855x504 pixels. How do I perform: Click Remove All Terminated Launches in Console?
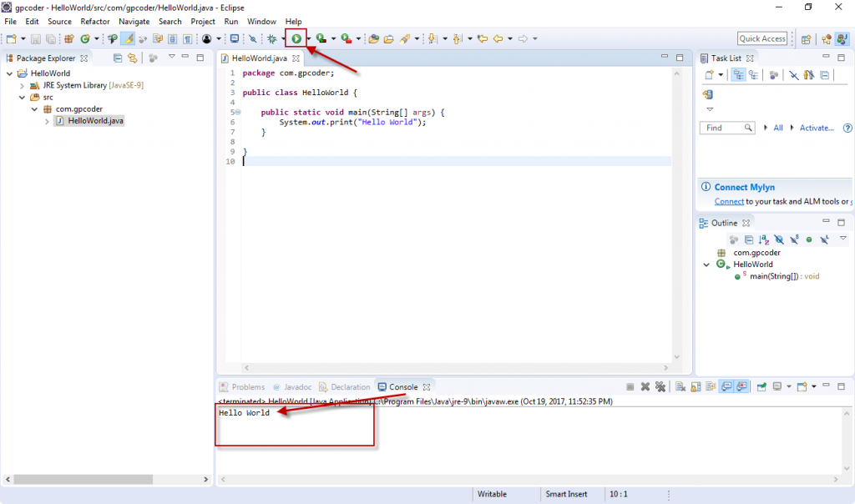[x=660, y=387]
